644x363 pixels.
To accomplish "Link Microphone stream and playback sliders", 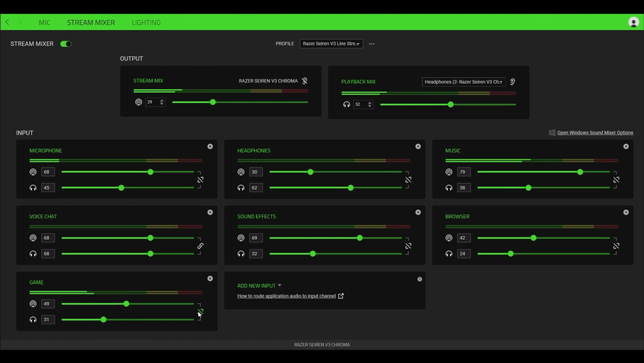I will (200, 180).
